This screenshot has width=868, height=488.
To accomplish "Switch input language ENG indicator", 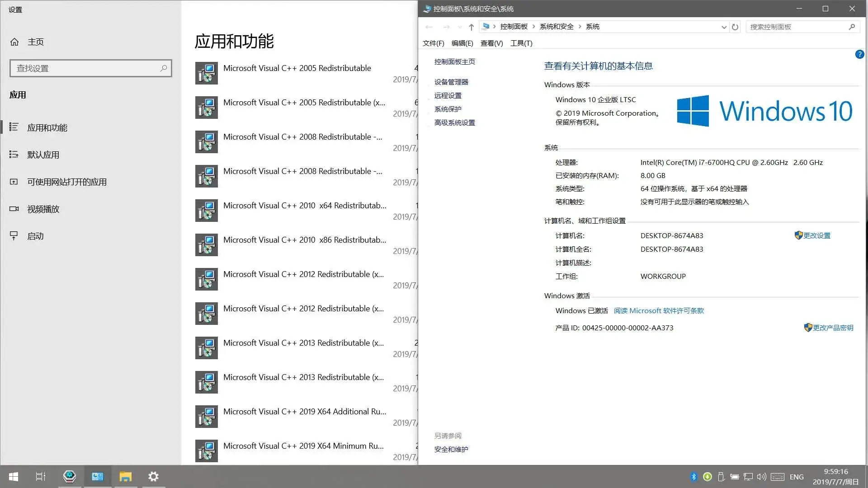I will point(797,477).
